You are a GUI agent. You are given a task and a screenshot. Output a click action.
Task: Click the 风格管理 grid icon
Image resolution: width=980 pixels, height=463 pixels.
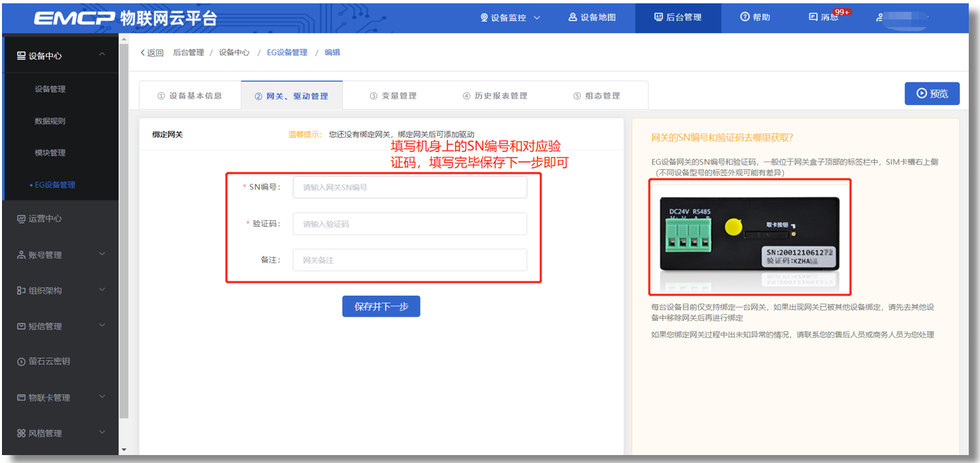[x=21, y=433]
